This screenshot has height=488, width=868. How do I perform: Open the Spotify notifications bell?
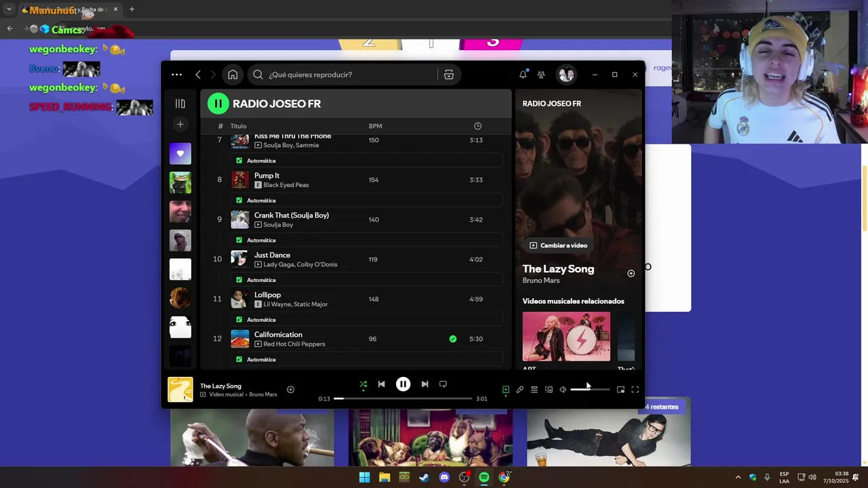pos(523,75)
